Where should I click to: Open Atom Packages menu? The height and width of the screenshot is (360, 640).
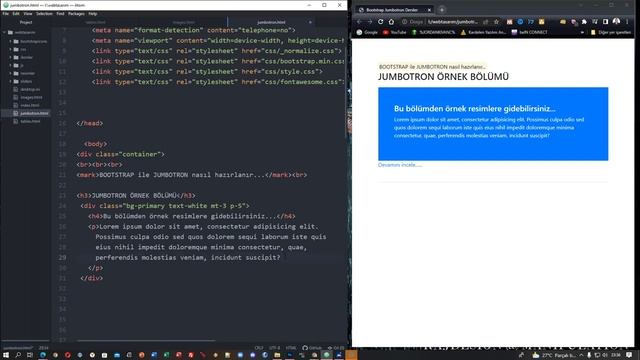[x=76, y=14]
